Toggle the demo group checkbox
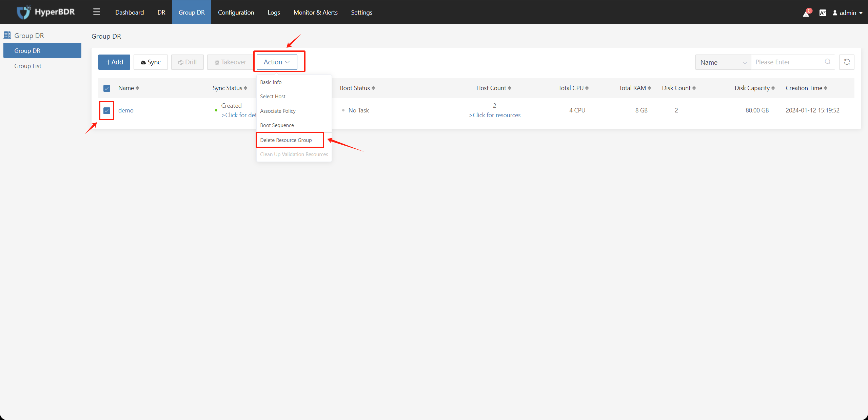This screenshot has width=868, height=420. pyautogui.click(x=106, y=110)
